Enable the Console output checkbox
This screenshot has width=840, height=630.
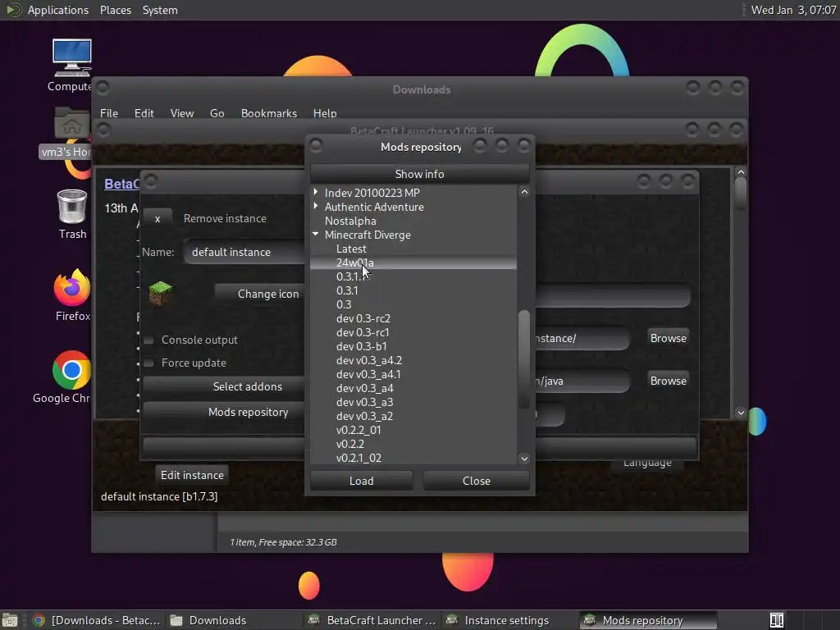(x=149, y=340)
